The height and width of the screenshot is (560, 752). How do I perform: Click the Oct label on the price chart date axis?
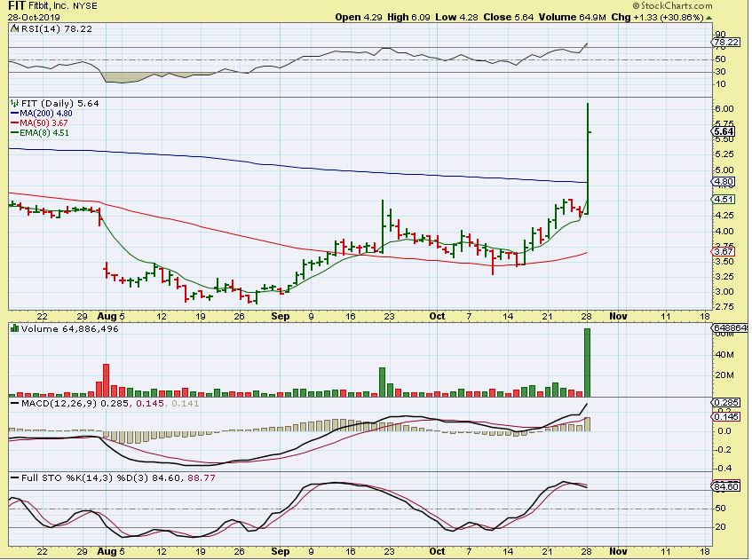coord(437,316)
